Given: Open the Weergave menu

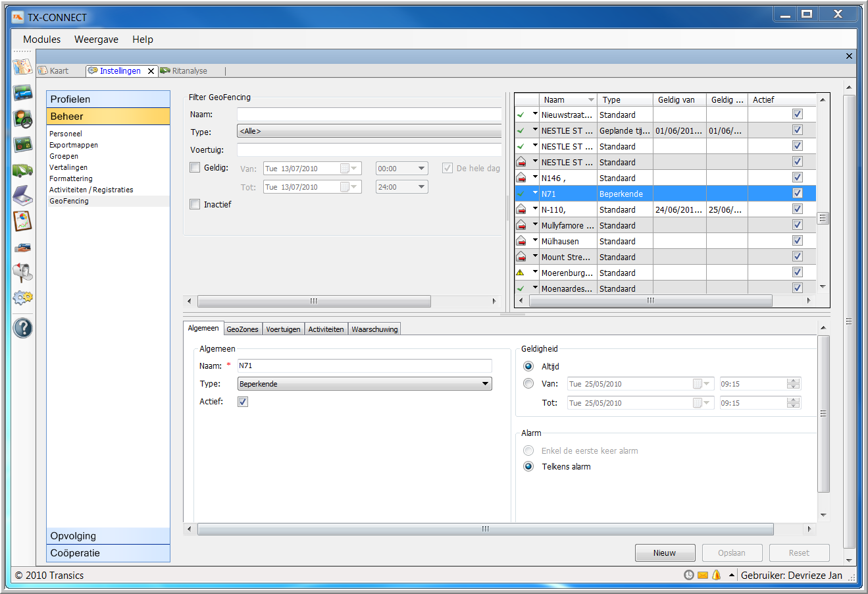Looking at the screenshot, I should click(x=96, y=40).
